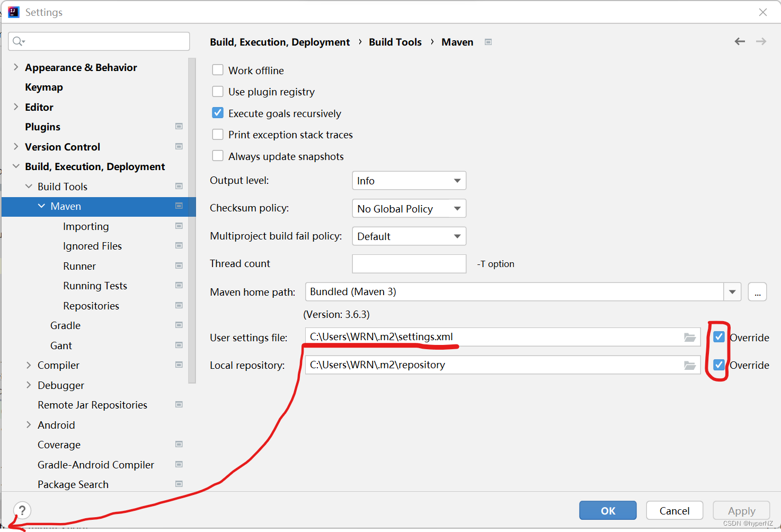Click project icon in Gant row
Image resolution: width=781 pixels, height=532 pixels.
[179, 345]
